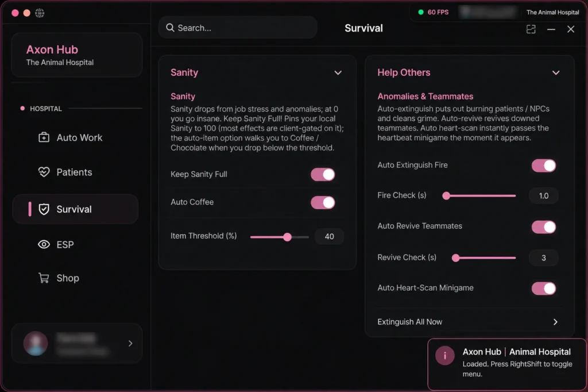Click the fullscreen expand icon
Viewport: 588px width, 392px height.
(x=531, y=29)
